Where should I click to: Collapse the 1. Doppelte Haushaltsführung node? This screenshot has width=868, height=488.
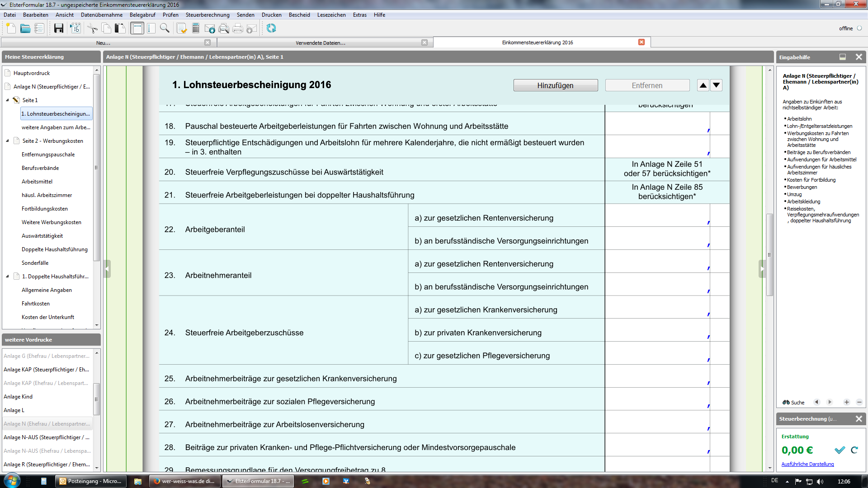(7, 277)
